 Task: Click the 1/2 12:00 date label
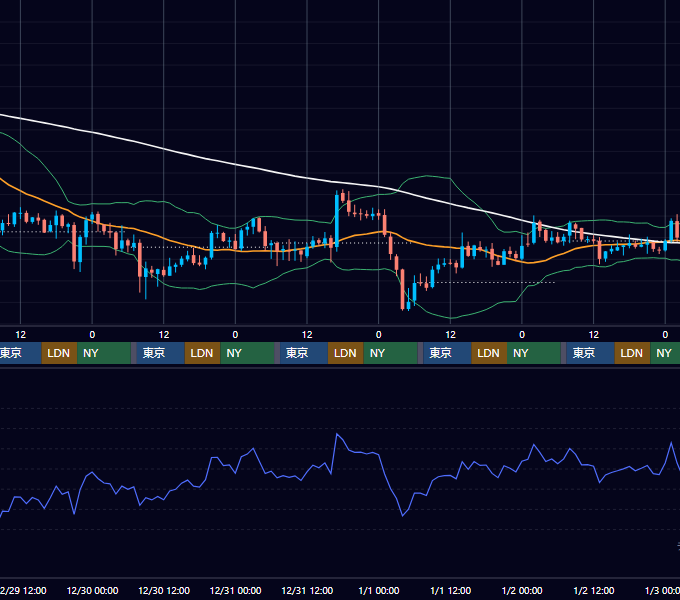(594, 590)
